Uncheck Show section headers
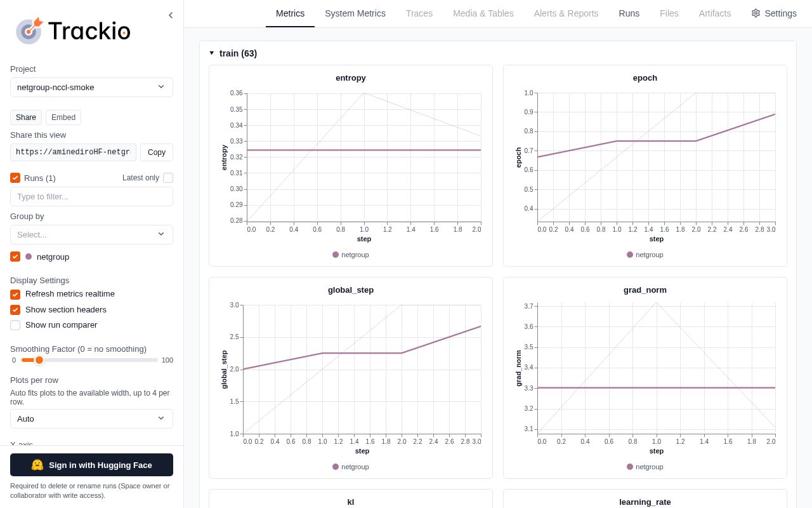The width and height of the screenshot is (812, 508). point(15,310)
